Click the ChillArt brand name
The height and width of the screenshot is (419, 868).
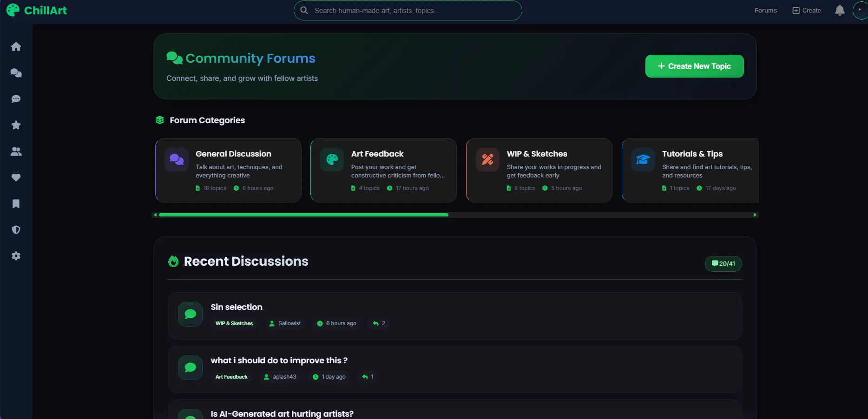pyautogui.click(x=46, y=10)
